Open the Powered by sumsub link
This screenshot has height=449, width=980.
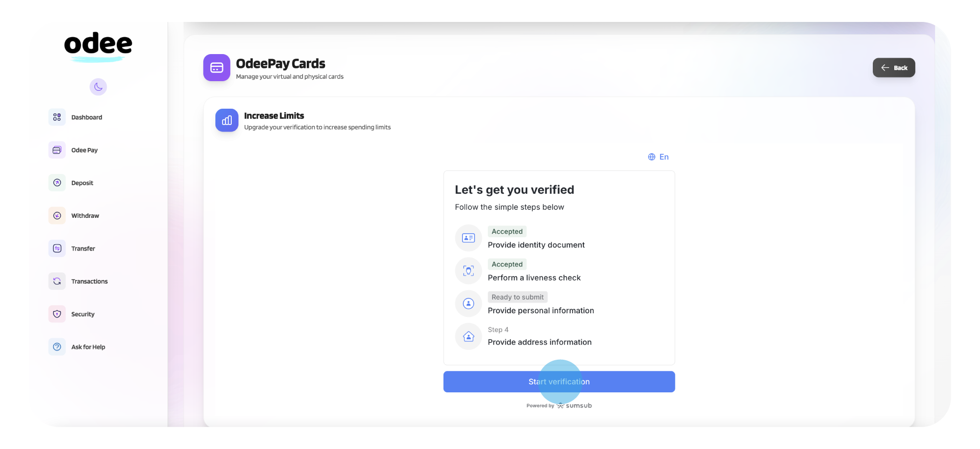[559, 406]
